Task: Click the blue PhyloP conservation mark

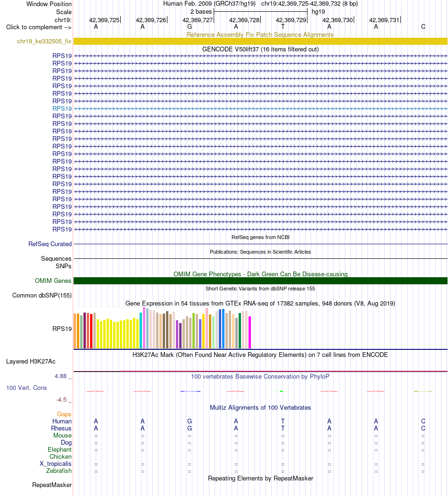Action: point(190,391)
